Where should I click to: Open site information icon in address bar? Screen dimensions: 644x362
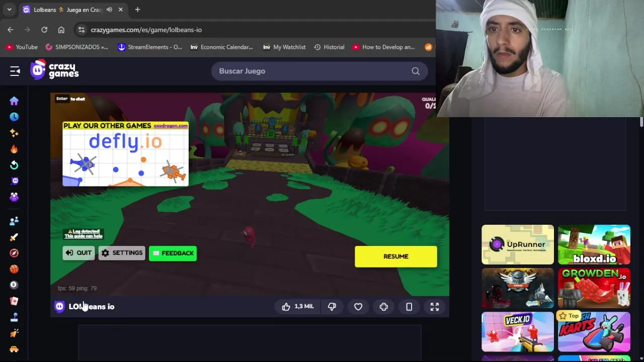point(82,30)
